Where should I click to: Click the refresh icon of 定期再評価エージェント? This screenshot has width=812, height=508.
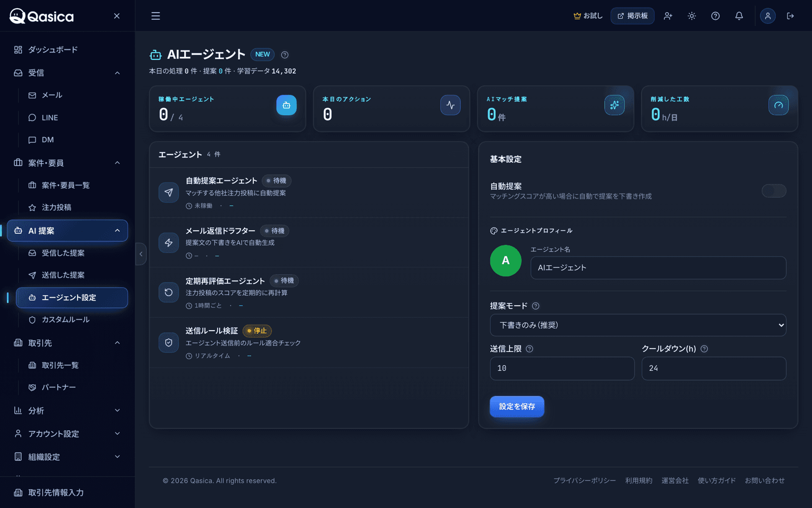(x=168, y=293)
